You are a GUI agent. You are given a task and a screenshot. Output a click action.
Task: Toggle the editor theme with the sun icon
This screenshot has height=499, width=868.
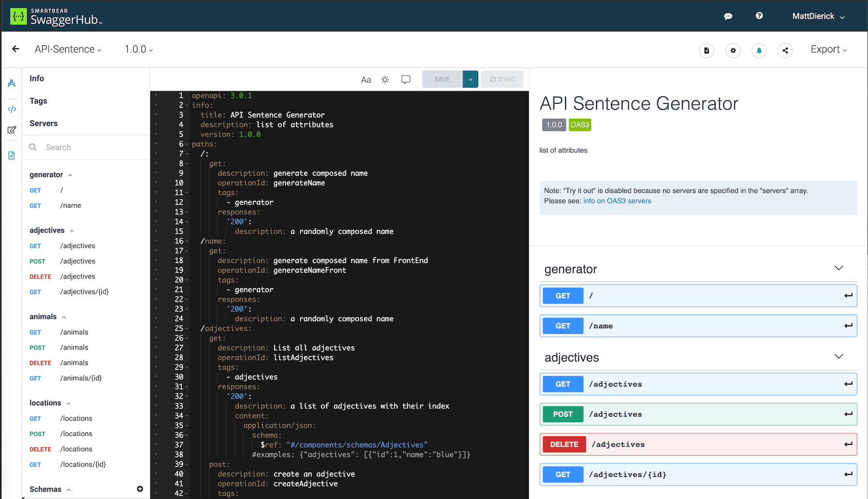point(385,79)
